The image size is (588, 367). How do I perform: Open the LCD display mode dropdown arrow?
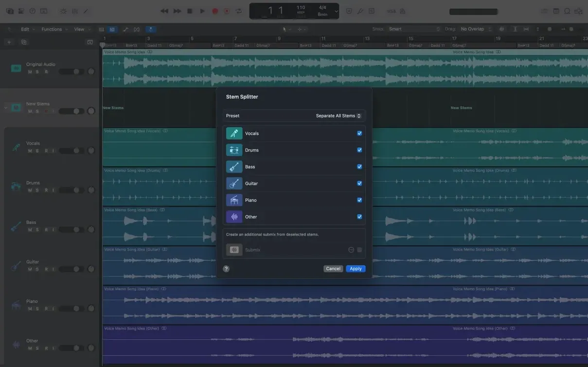(336, 11)
